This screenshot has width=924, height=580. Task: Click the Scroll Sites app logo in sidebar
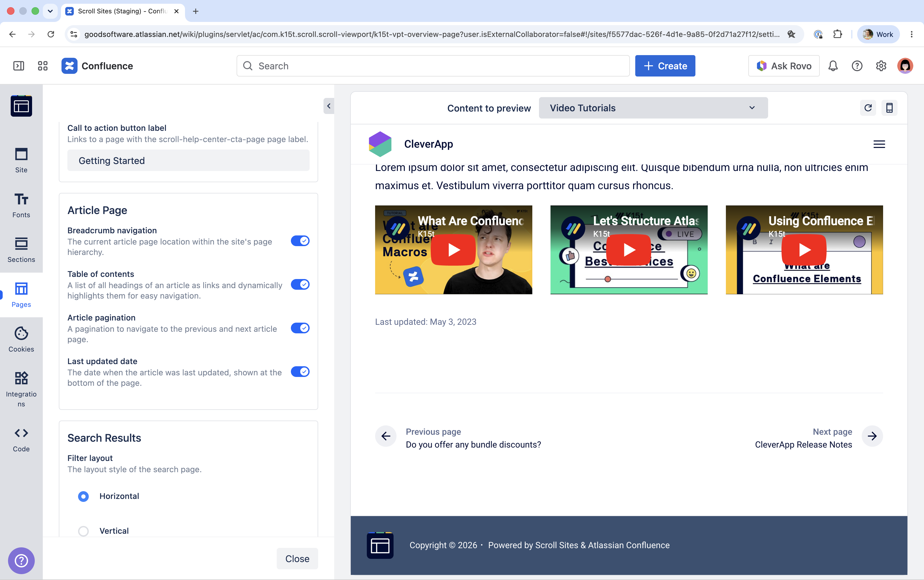pos(21,106)
